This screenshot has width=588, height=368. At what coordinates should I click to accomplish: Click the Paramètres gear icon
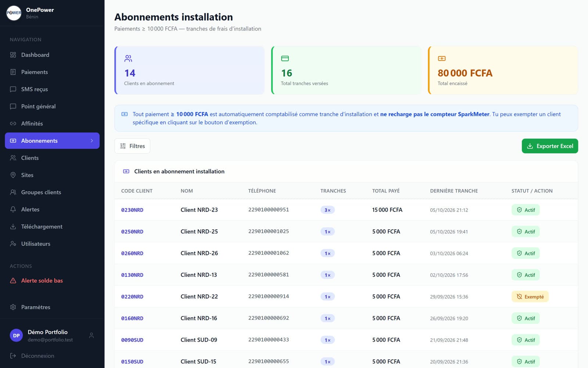pos(13,307)
